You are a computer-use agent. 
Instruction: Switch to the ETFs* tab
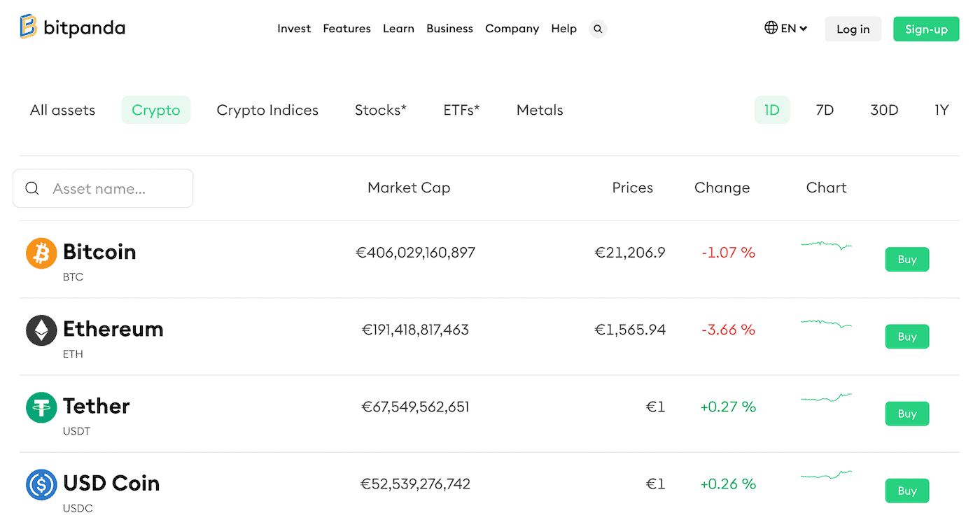click(461, 110)
